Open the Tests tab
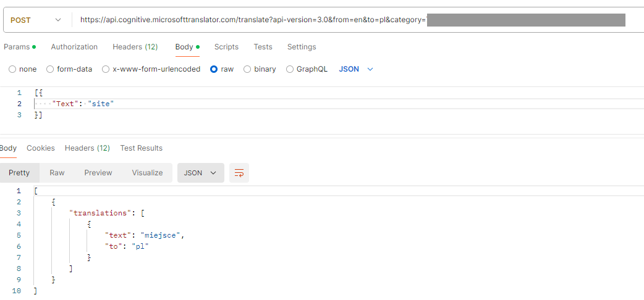The height and width of the screenshot is (300, 644). point(263,47)
